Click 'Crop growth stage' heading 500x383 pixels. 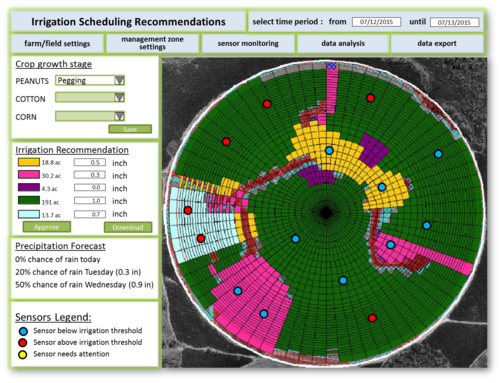click(53, 64)
